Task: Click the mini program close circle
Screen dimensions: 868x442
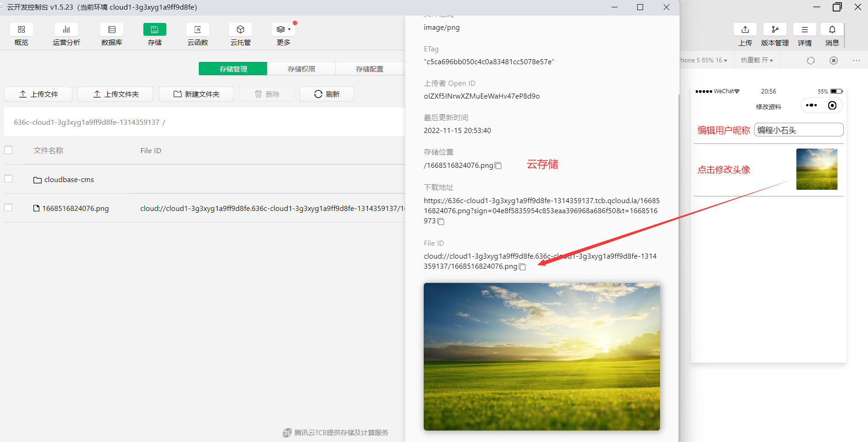Action: tap(832, 105)
